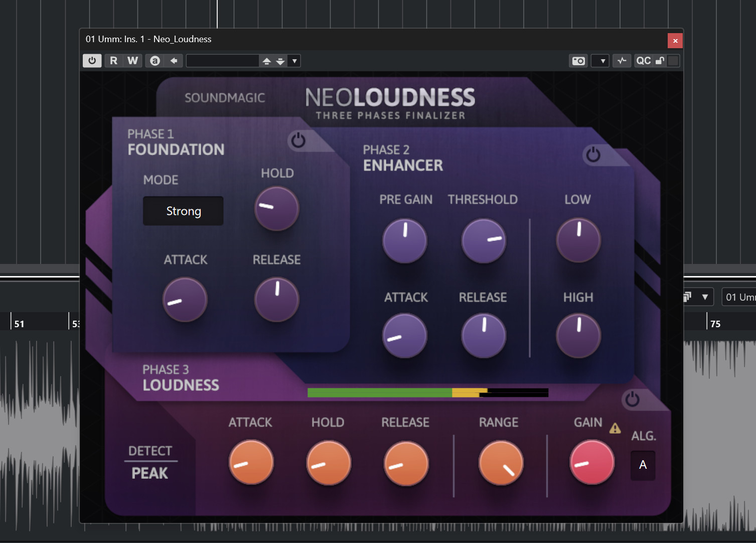This screenshot has width=756, height=543.
Task: Enable Write automation (W) button
Action: (133, 61)
